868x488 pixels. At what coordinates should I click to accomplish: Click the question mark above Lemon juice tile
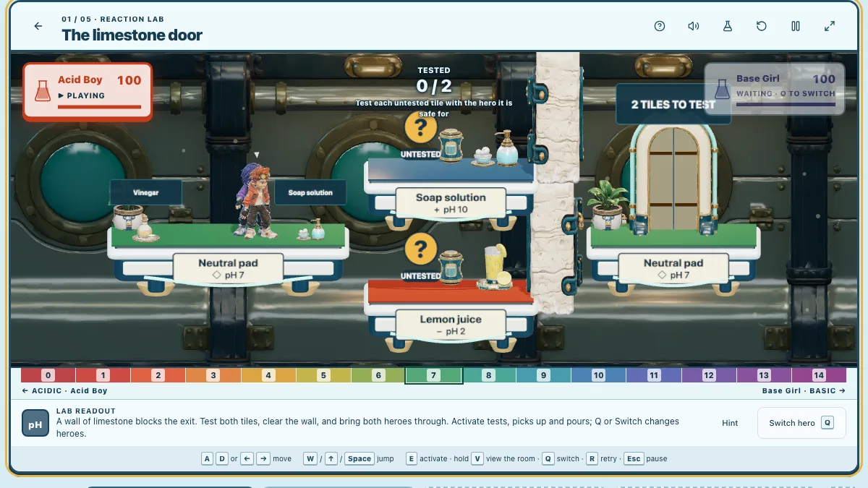(420, 250)
